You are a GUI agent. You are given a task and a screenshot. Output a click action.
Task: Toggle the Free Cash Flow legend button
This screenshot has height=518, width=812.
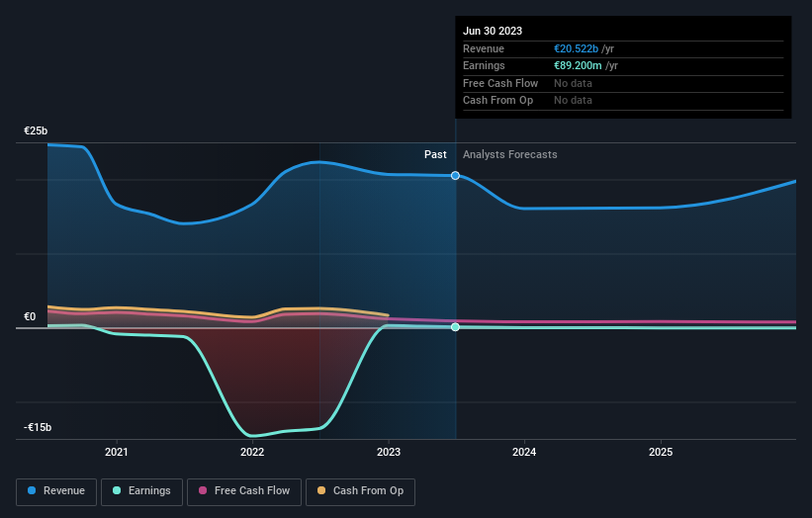pyautogui.click(x=244, y=491)
